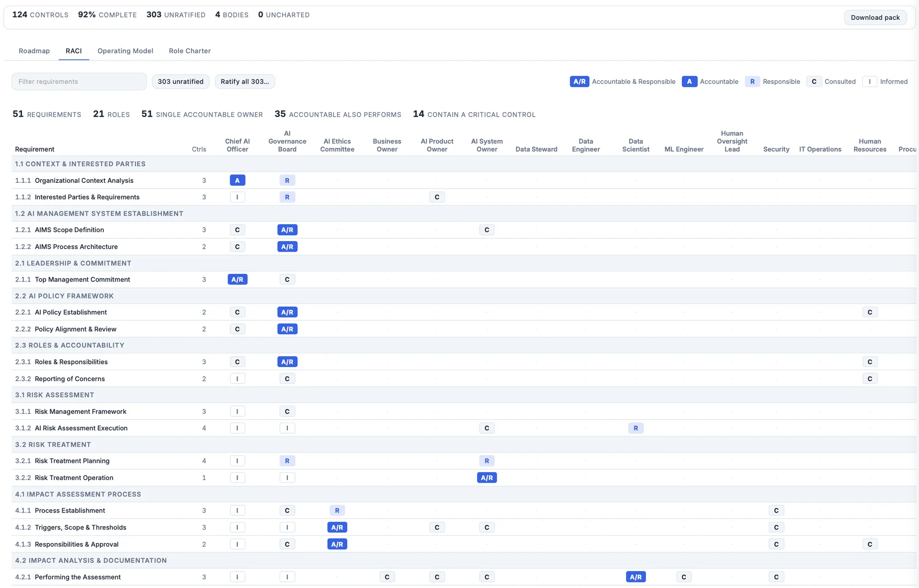
Task: Click Human Resources C badge for AI Policy Establishment
Action: tap(870, 312)
